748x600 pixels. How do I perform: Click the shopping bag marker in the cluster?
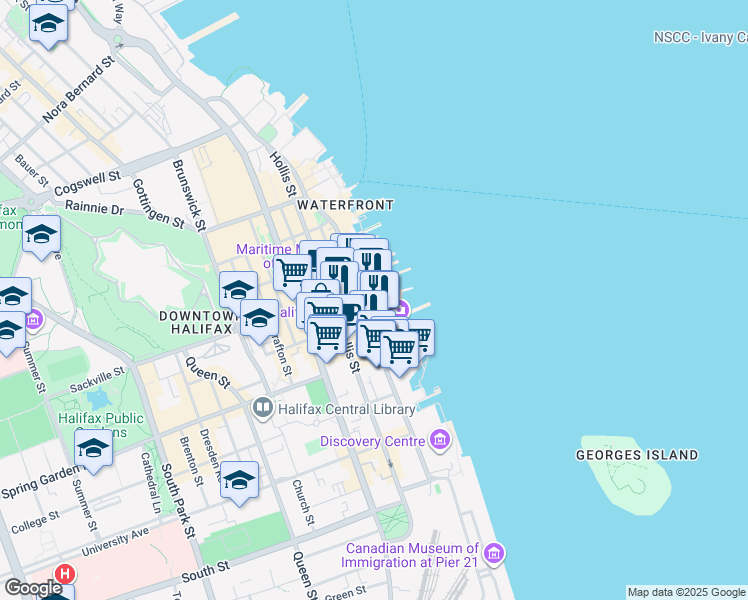321,287
